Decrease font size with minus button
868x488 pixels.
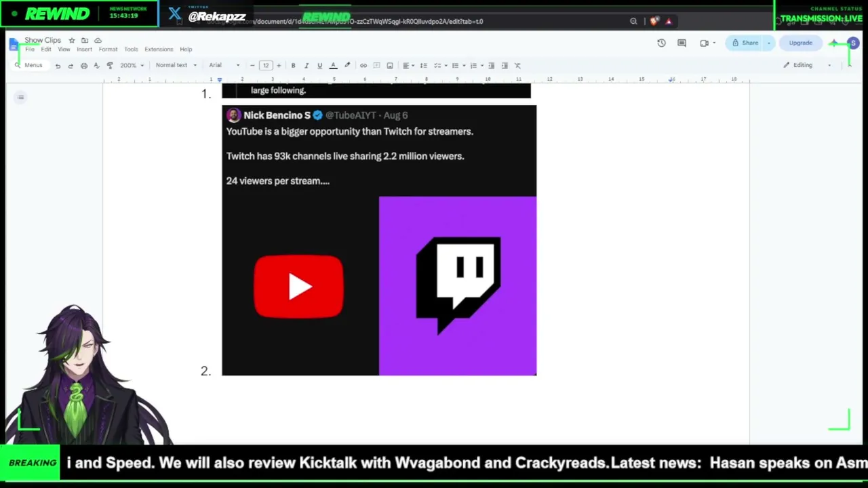(252, 66)
